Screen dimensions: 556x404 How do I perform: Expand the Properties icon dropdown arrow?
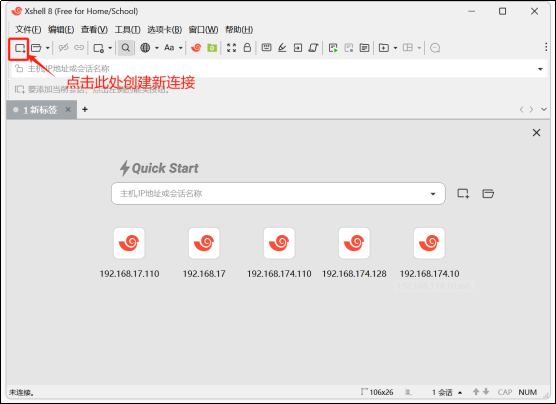[x=110, y=48]
